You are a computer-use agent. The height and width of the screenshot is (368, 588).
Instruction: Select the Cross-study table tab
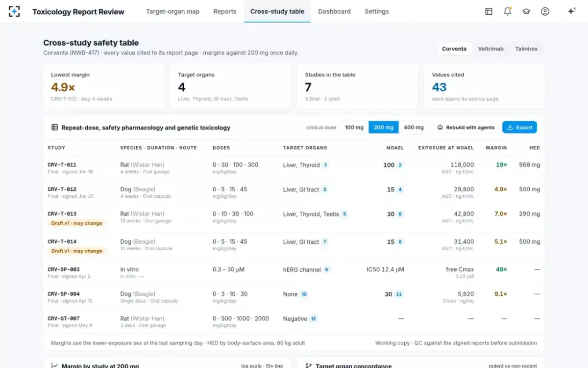277,11
